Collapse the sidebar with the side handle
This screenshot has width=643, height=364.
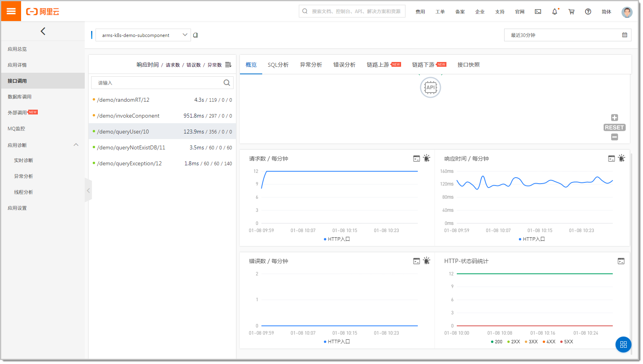[x=88, y=190]
